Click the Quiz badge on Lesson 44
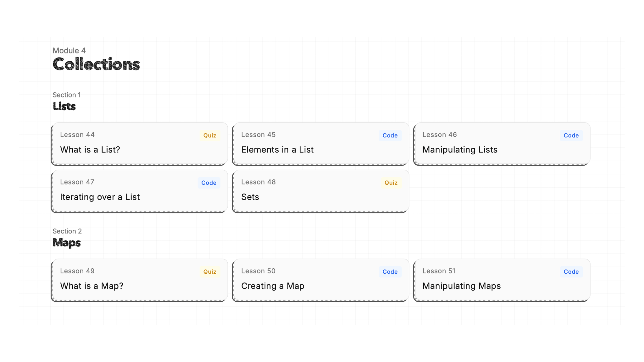This screenshot has width=644, height=362. pyautogui.click(x=209, y=135)
